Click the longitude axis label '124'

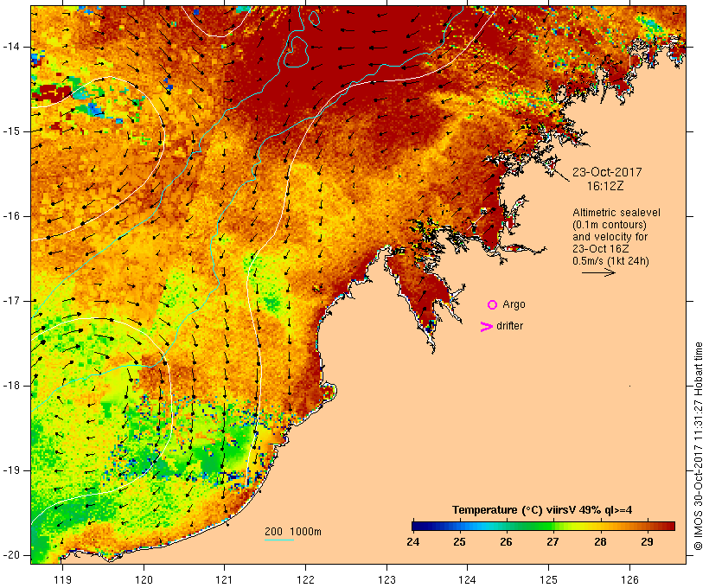tap(467, 579)
